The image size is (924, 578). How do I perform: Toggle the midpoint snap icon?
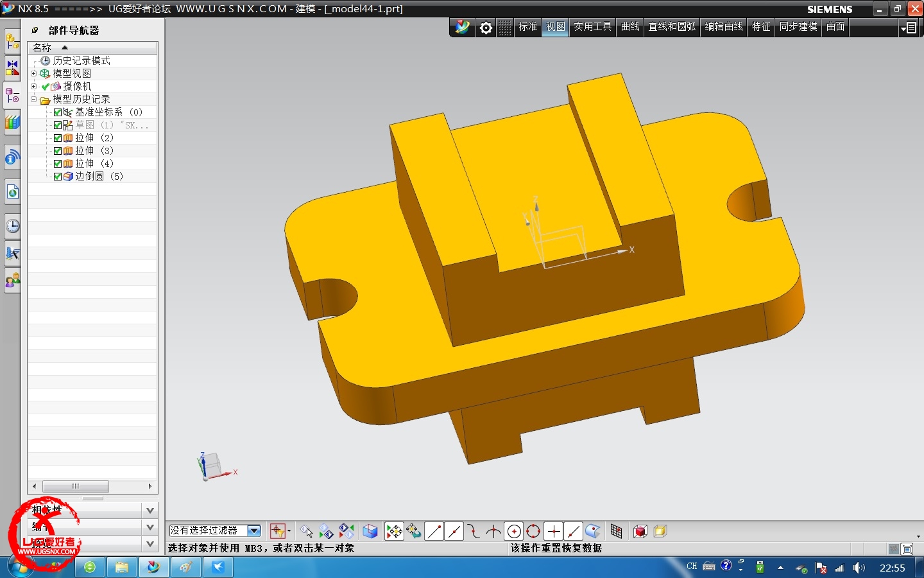(454, 532)
